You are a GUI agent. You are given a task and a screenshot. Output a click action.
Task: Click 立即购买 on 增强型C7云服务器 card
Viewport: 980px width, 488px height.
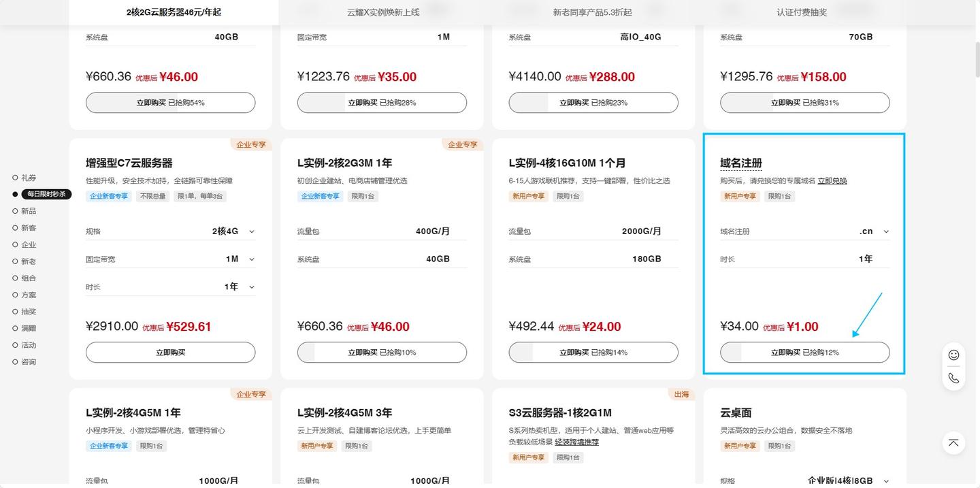170,353
